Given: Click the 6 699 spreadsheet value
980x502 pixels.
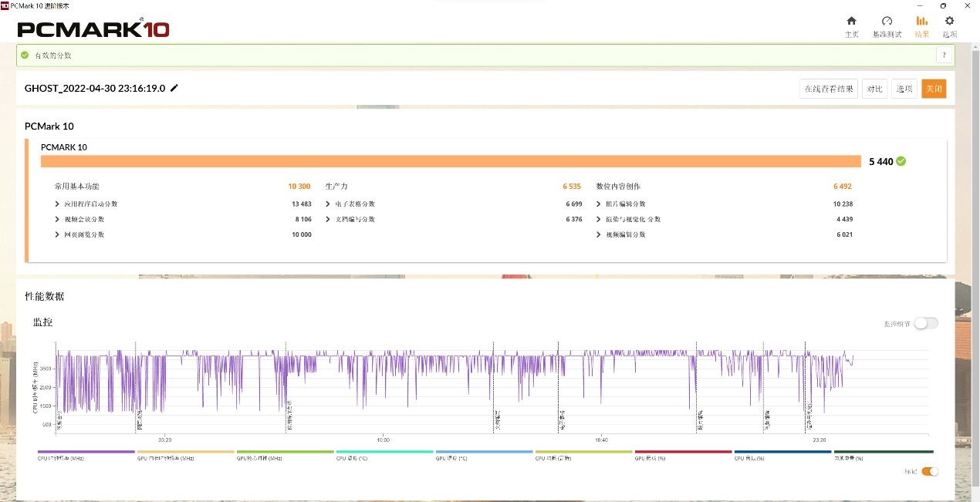Looking at the screenshot, I should tap(573, 204).
